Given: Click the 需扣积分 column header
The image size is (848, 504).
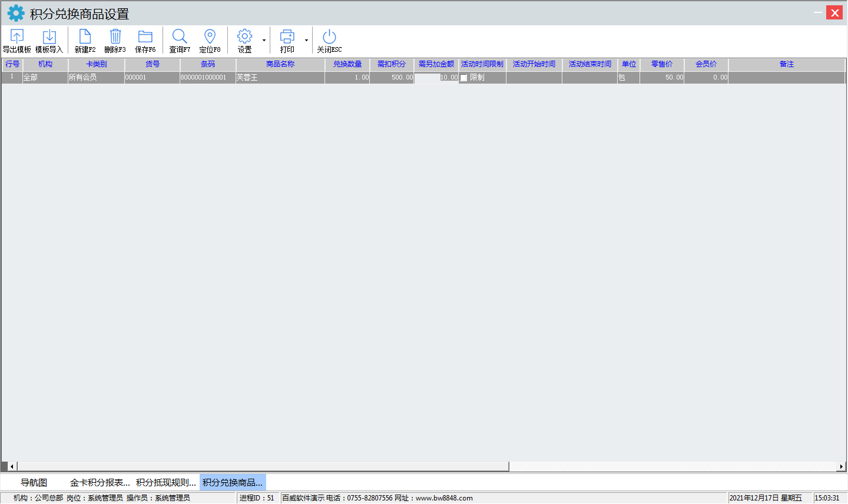Looking at the screenshot, I should 392,64.
